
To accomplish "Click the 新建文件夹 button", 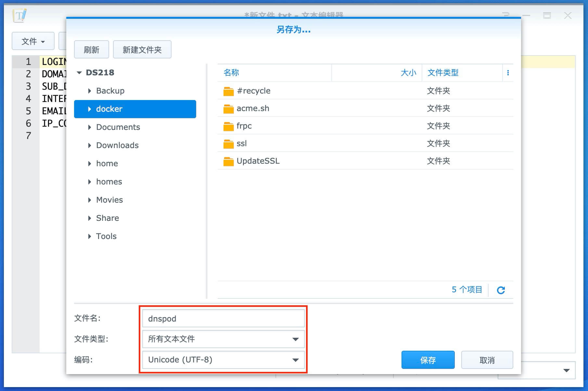I will [x=142, y=50].
